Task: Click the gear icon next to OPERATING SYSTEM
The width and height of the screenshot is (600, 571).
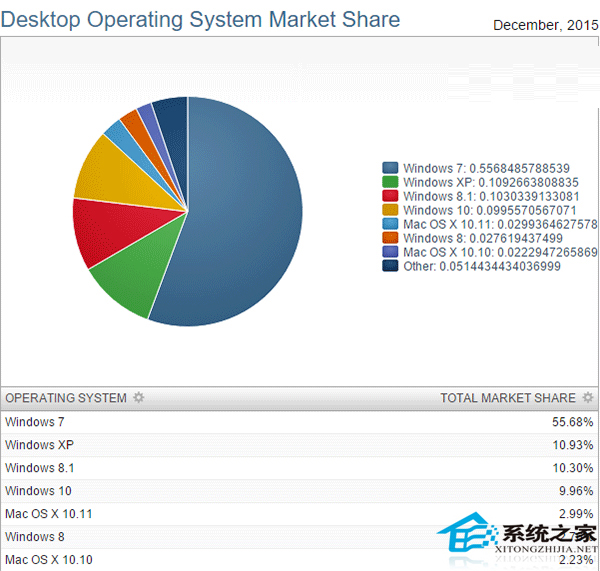Action: [139, 398]
